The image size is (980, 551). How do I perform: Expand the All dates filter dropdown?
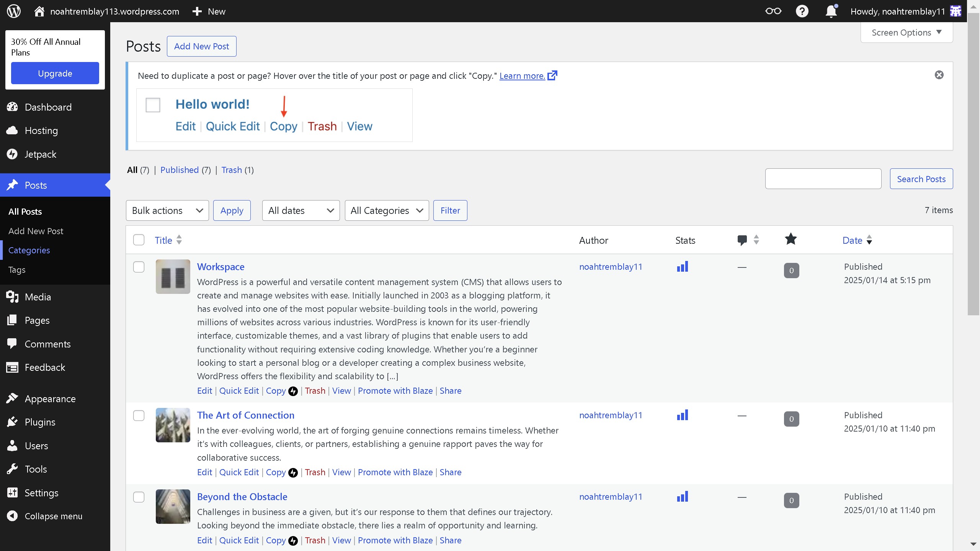point(301,210)
